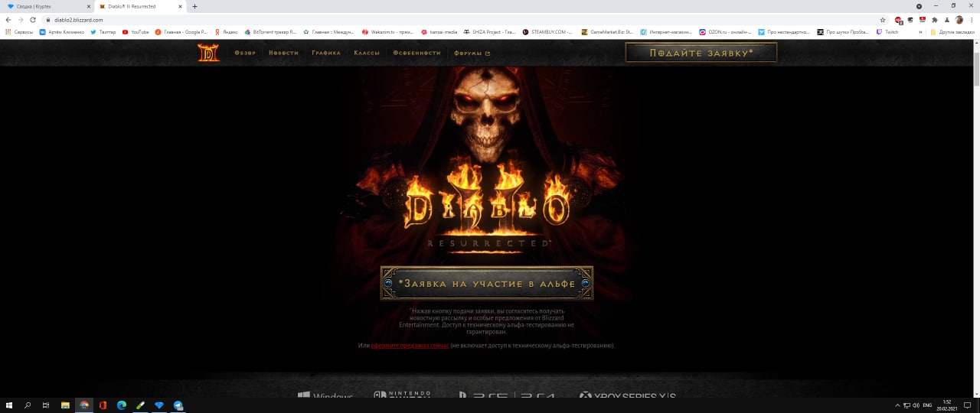The image size is (980, 413).
Task: Open Windows taskbar search
Action: tap(28, 405)
